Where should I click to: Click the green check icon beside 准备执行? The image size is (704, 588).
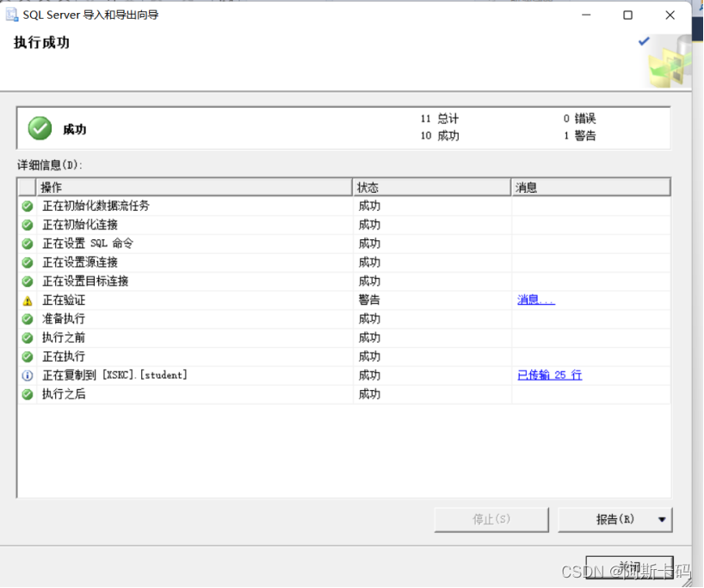28,319
